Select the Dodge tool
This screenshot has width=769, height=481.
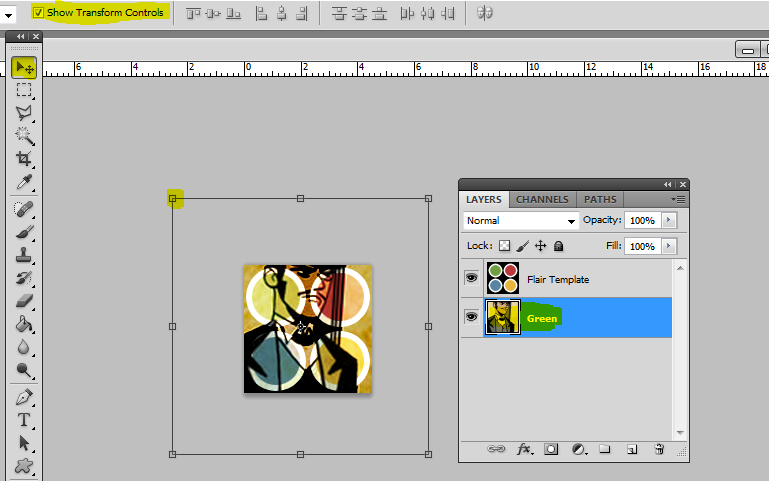tap(24, 370)
